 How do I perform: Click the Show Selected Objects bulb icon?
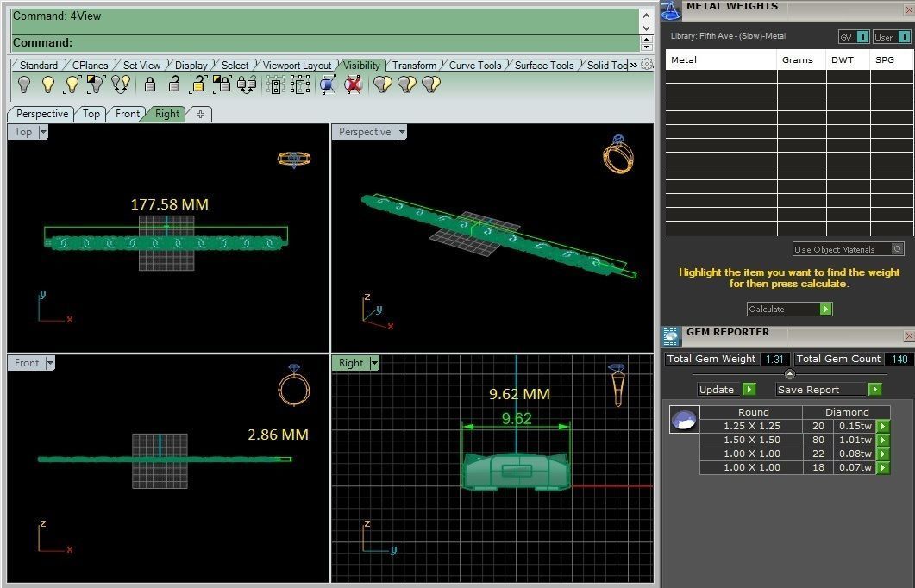coord(72,84)
